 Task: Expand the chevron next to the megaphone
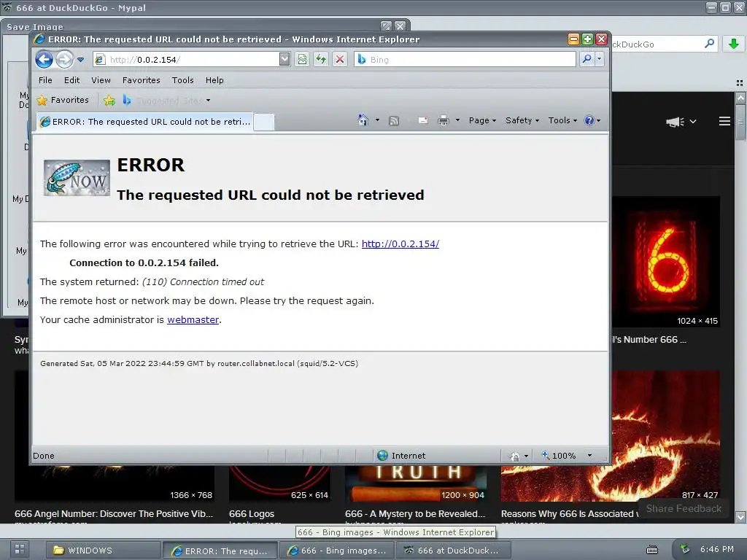click(x=693, y=122)
